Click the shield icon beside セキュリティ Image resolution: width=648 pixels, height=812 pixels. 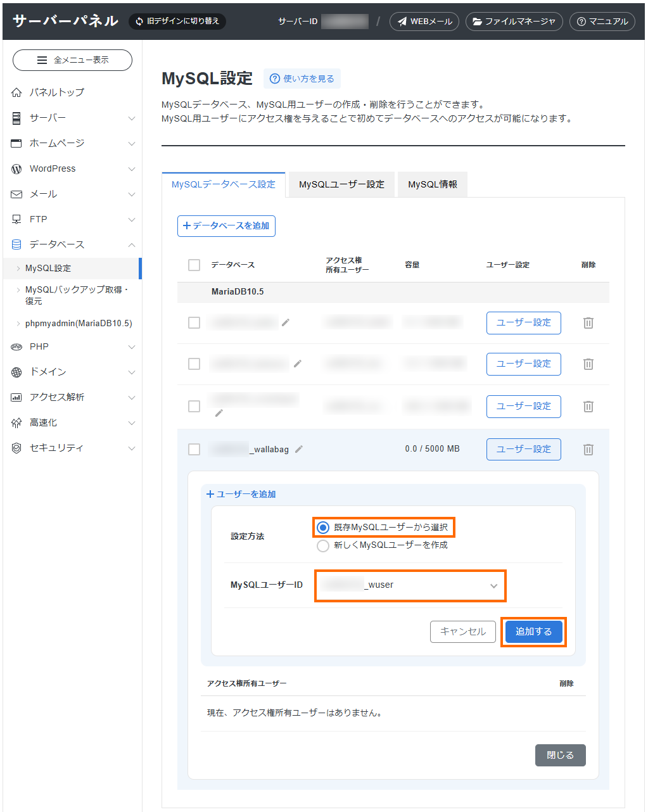(16, 448)
